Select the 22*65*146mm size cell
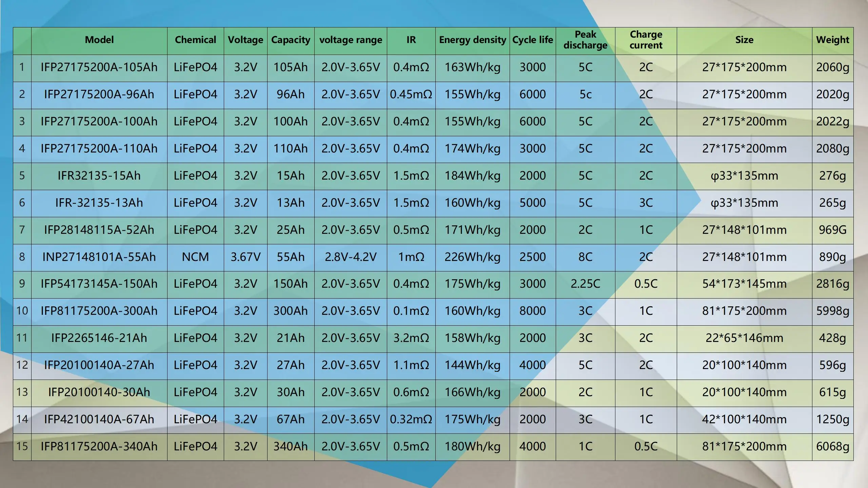Screen dimensions: 868x488 point(744,338)
